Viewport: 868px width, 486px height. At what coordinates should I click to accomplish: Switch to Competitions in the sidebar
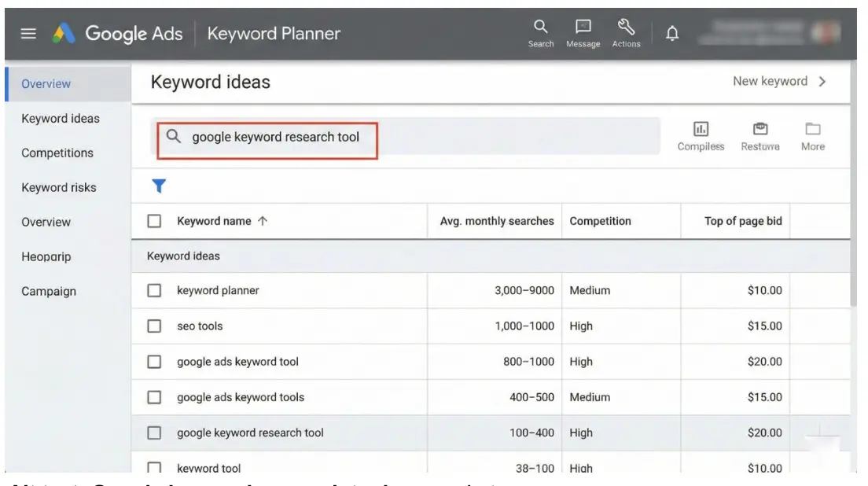coord(57,153)
